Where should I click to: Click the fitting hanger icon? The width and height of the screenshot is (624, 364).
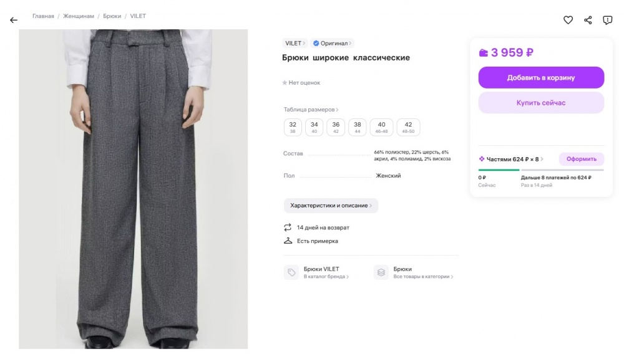[288, 241]
